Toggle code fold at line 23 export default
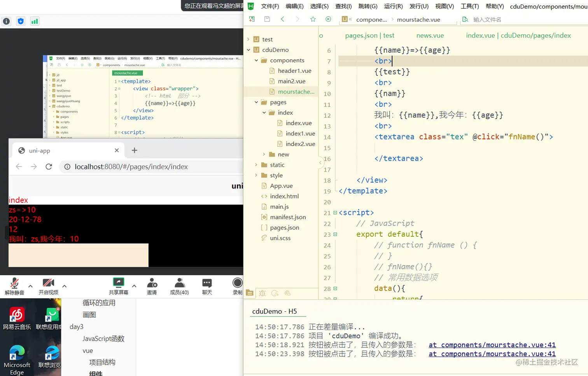Screen dimensions: 588x376 point(335,234)
